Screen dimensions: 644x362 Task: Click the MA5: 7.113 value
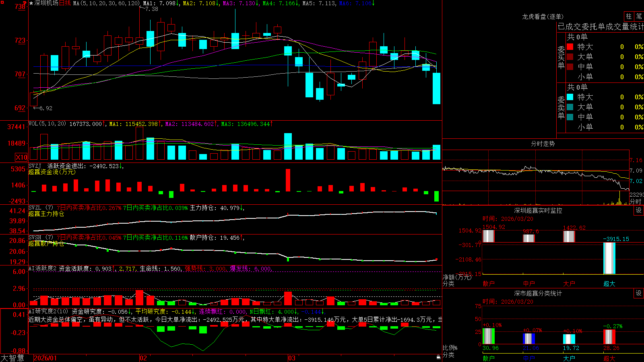tap(319, 3)
